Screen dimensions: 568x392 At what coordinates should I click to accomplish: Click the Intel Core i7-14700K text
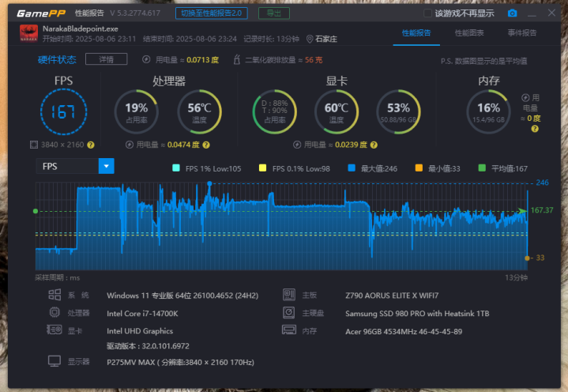coord(142,313)
